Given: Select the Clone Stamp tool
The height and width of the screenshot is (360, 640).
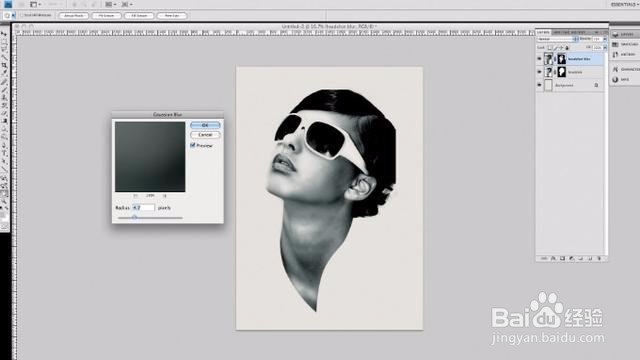Looking at the screenshot, I should pyautogui.click(x=4, y=98).
